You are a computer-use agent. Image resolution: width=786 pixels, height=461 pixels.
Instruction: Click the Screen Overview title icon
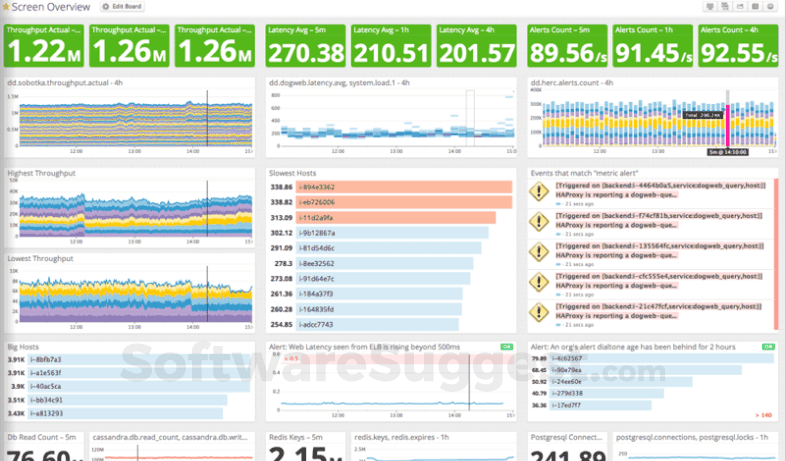pyautogui.click(x=5, y=7)
